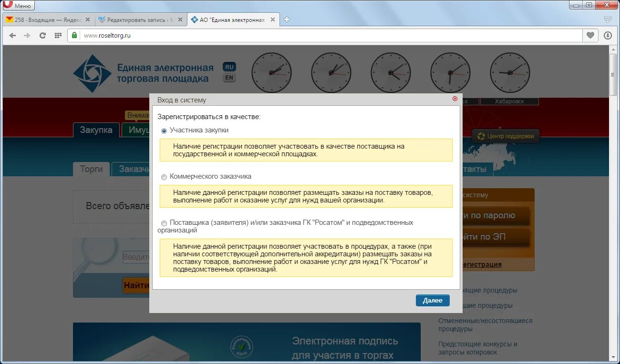Open the Speed Dial grid icon
Viewport: 620px width, 364px height.
pyautogui.click(x=58, y=35)
